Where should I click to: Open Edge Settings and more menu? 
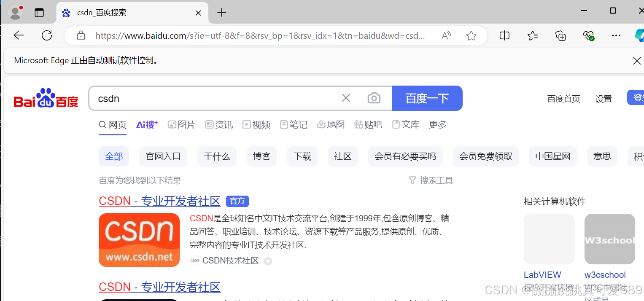coord(616,35)
